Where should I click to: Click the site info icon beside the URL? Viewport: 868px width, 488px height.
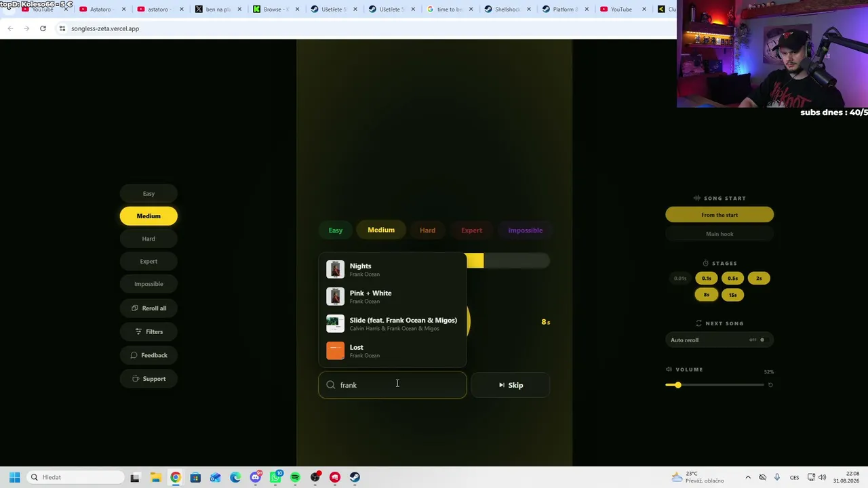62,28
